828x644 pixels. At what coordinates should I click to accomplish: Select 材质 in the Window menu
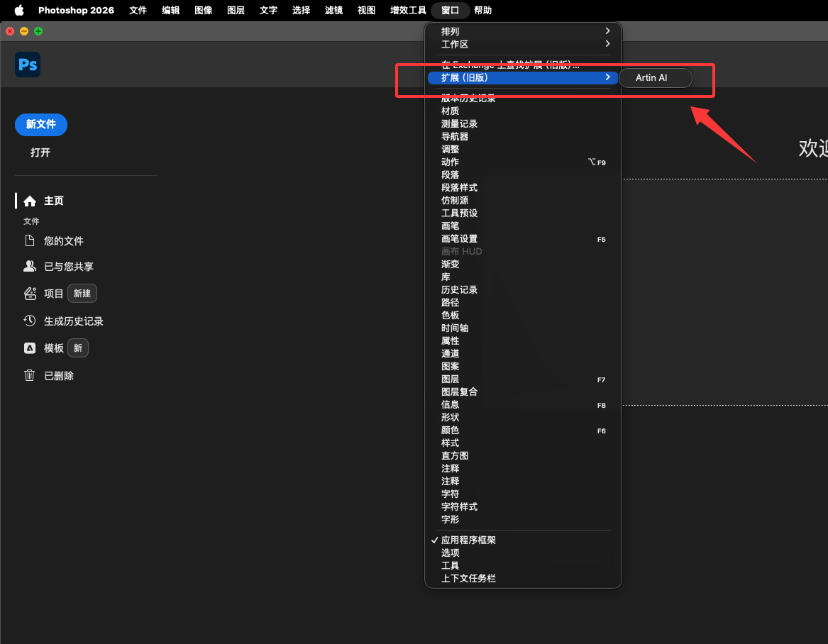pos(523,111)
